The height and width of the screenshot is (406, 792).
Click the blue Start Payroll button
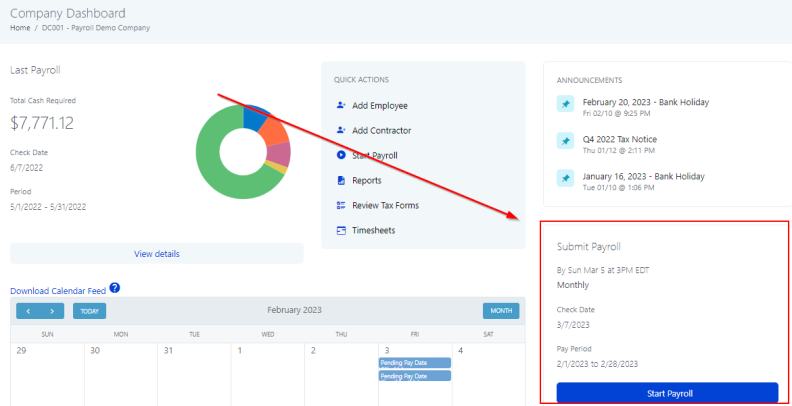[x=667, y=393]
